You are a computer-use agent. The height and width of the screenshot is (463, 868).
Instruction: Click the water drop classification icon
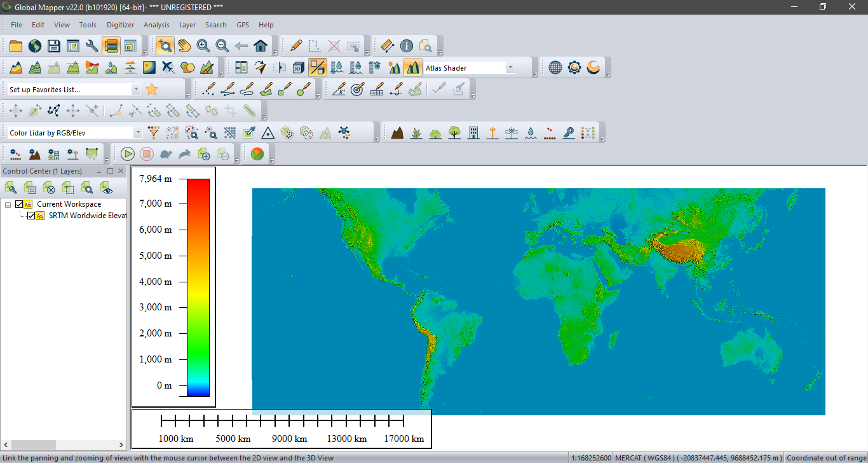(531, 132)
